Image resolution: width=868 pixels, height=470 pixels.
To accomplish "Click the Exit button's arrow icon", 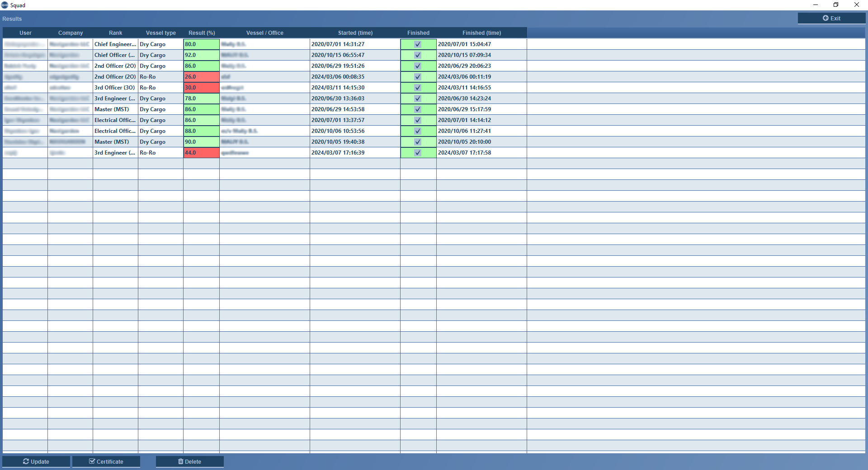I will (826, 18).
